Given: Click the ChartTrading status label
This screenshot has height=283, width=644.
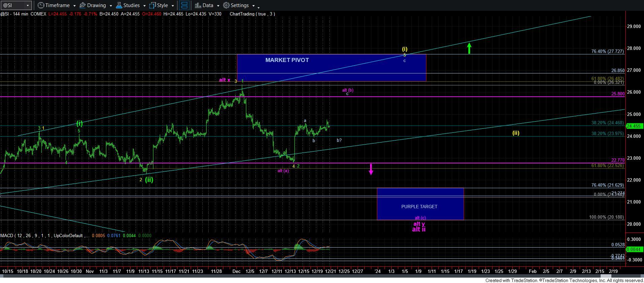Looking at the screenshot, I should point(252,14).
